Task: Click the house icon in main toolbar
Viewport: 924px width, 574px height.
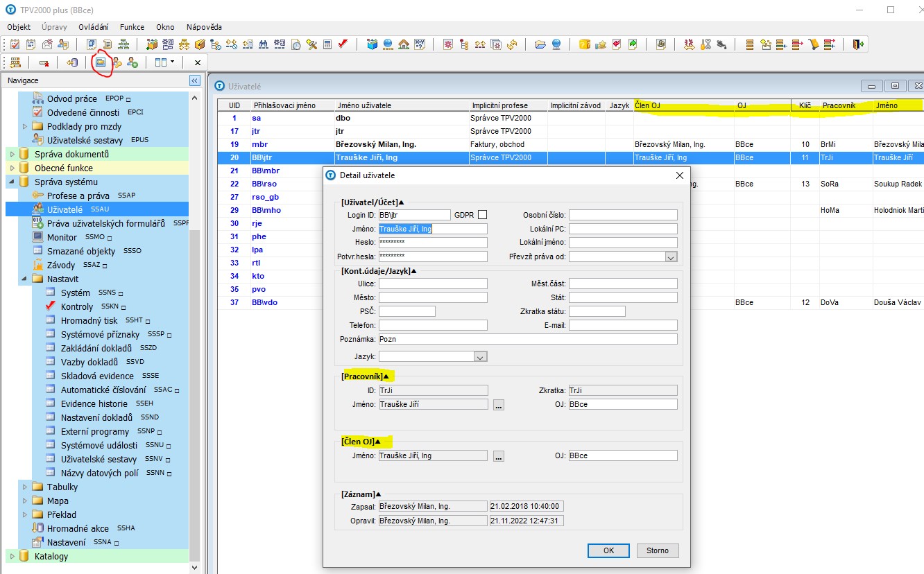Action: tap(404, 44)
